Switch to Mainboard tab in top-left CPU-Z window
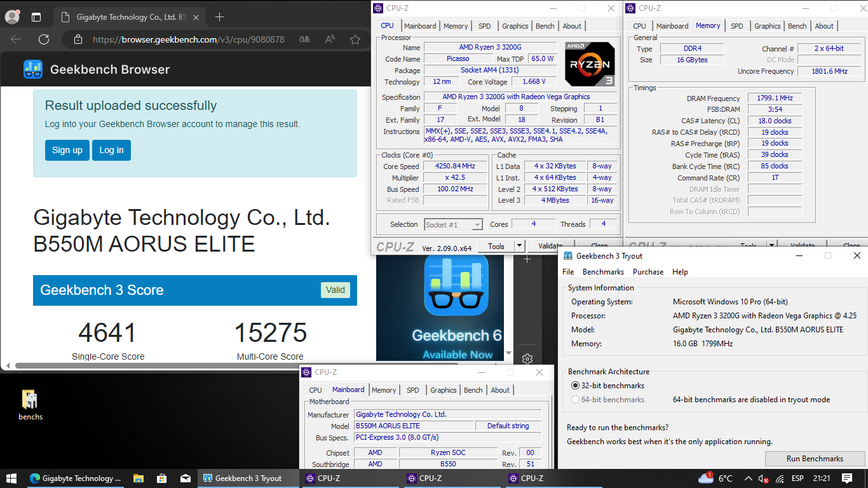This screenshot has width=868, height=488. 420,26
